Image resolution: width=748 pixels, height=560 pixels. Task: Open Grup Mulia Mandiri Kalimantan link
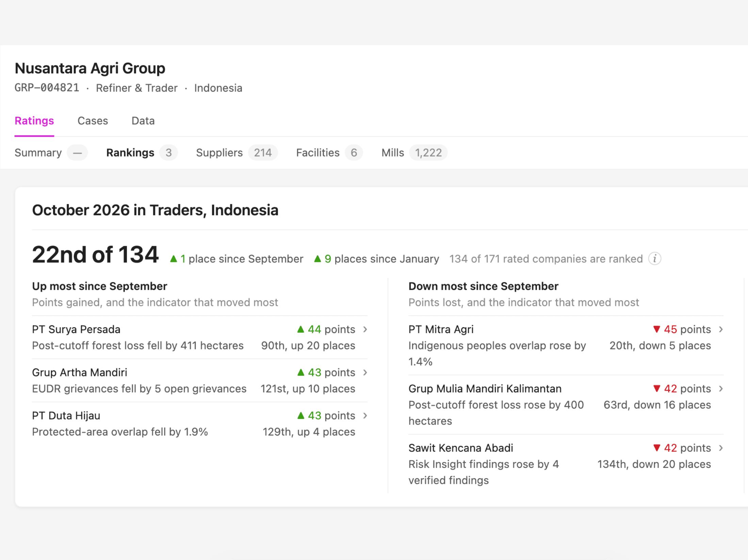(485, 389)
